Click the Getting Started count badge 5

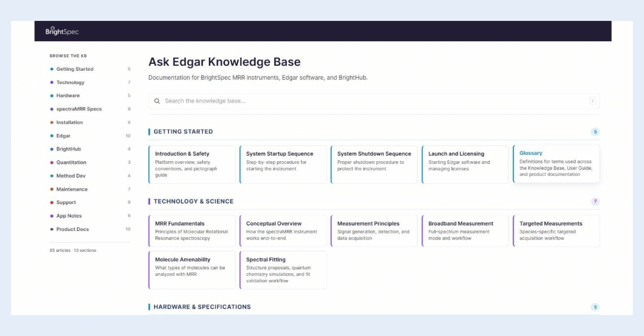click(595, 132)
